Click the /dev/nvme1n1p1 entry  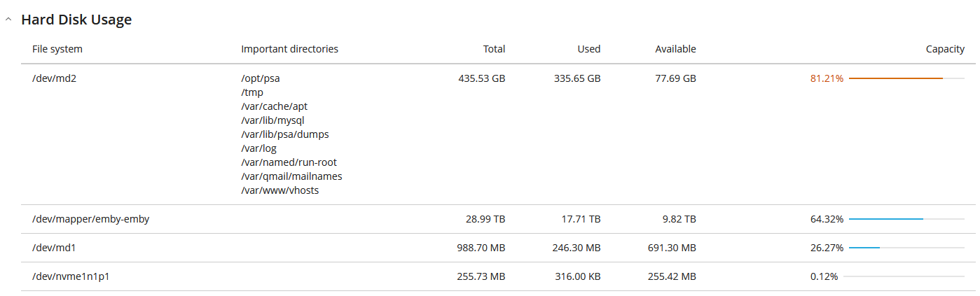[71, 276]
